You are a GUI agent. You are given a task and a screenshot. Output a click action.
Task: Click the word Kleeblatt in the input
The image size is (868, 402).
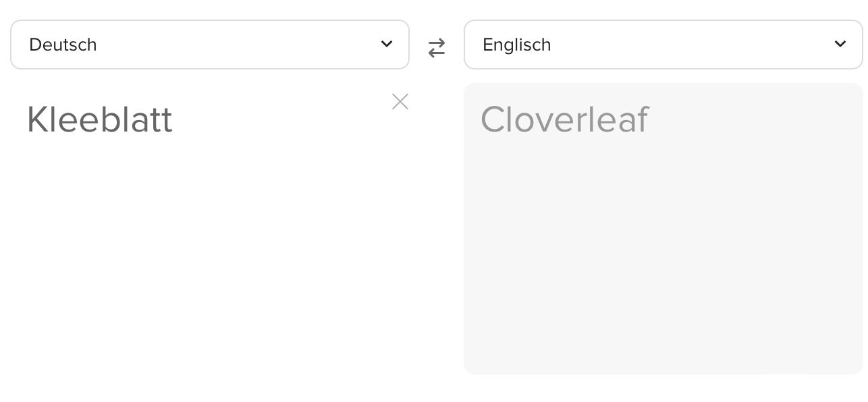click(x=99, y=120)
